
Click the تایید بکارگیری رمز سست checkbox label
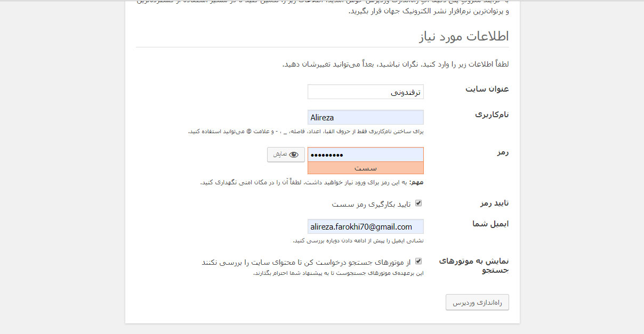pos(372,204)
